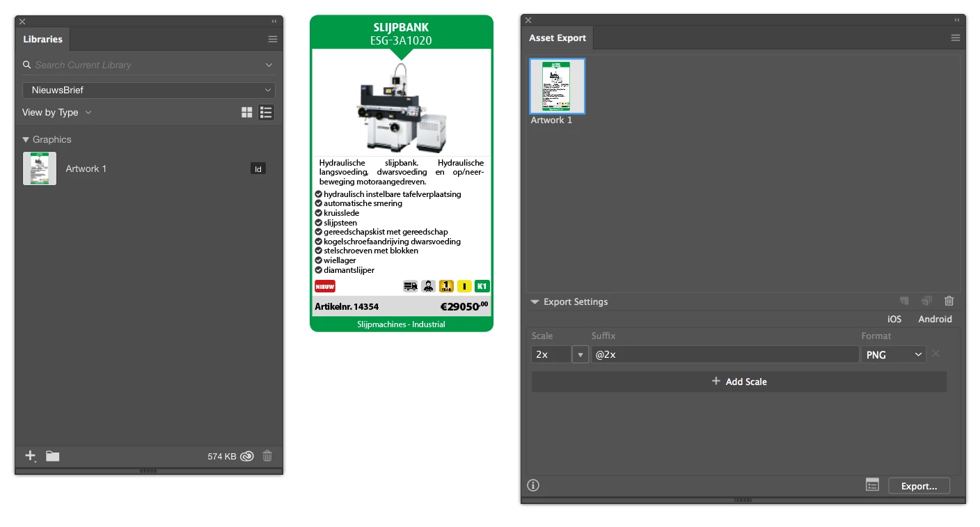Click the €29050 price on the card
Image resolution: width=980 pixels, height=527 pixels.
click(464, 306)
